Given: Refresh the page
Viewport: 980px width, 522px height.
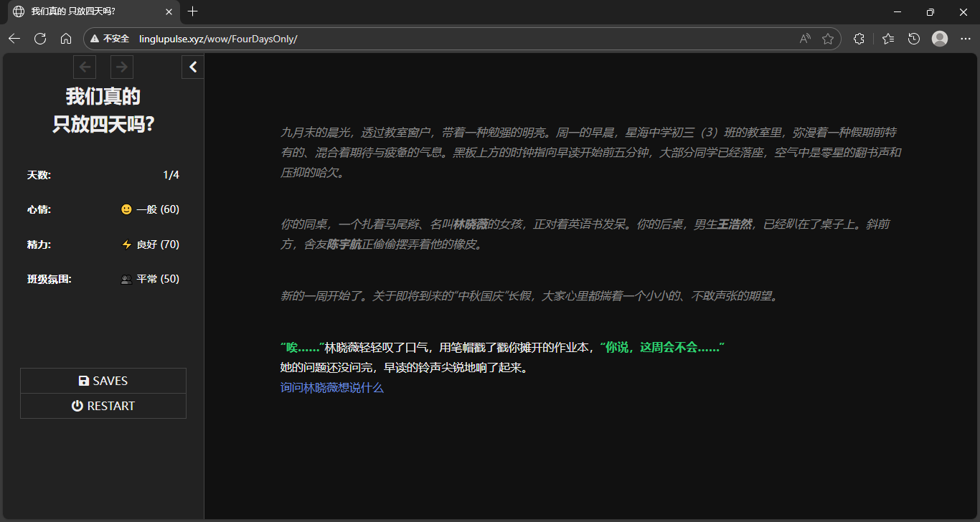Looking at the screenshot, I should [40, 39].
